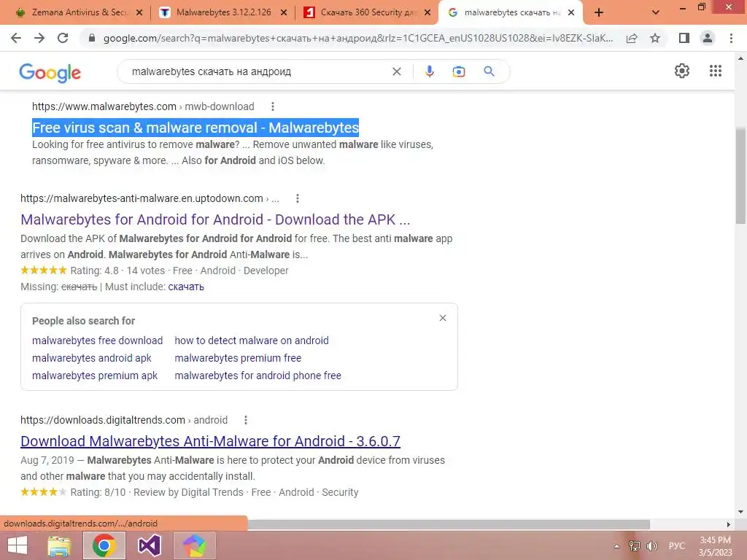Switch the РУС keyboard language indicator
Viewport: 747px width, 560px height.
pos(676,545)
